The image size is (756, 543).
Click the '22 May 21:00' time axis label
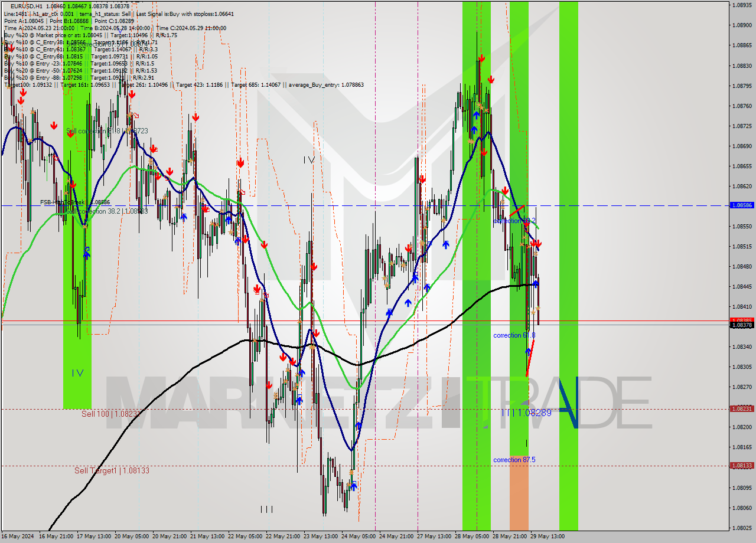point(283,537)
